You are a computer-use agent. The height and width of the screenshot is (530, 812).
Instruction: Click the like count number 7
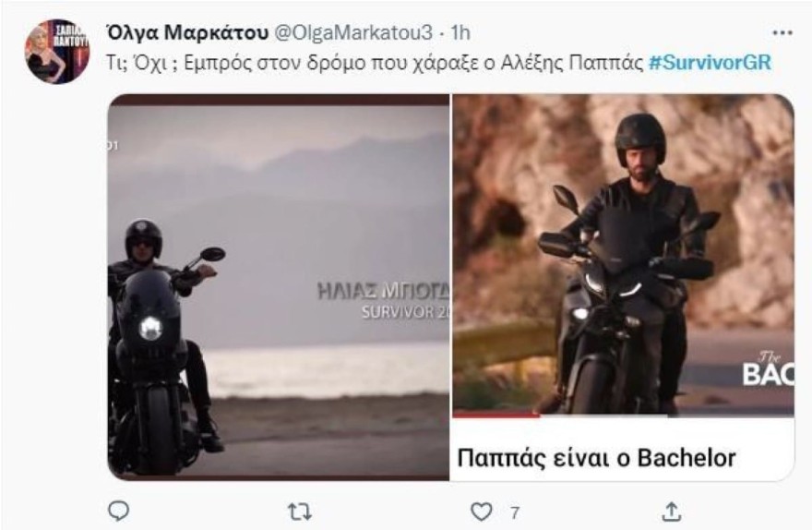click(x=514, y=511)
